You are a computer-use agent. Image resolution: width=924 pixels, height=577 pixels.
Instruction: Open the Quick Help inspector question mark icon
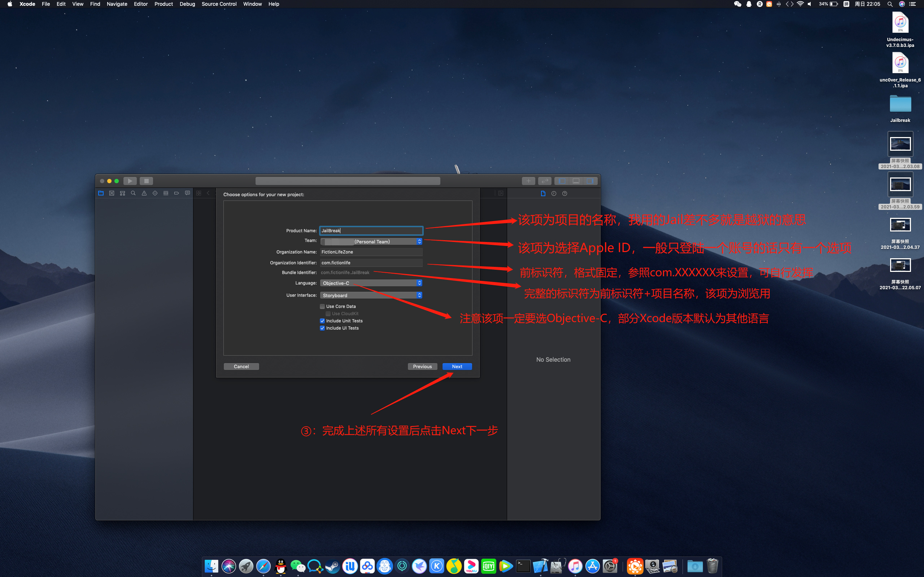tap(565, 194)
